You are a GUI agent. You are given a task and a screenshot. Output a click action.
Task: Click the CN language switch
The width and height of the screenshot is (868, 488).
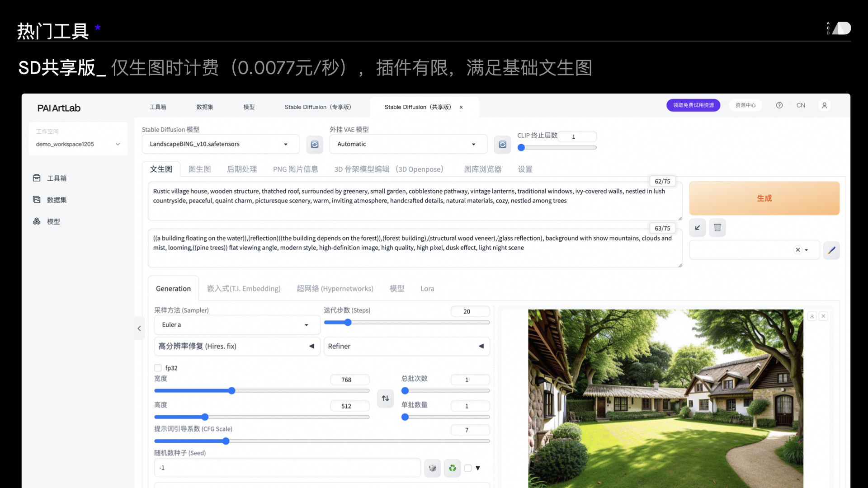[x=801, y=105]
